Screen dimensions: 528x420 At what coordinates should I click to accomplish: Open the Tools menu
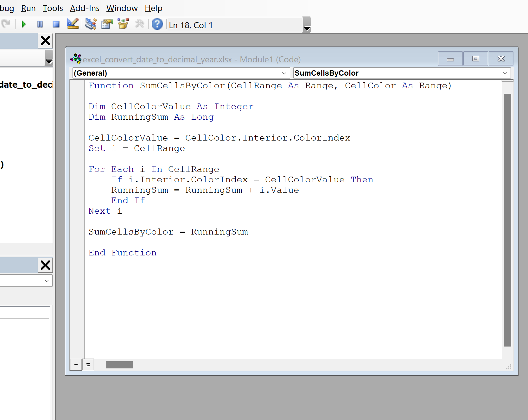coord(53,8)
